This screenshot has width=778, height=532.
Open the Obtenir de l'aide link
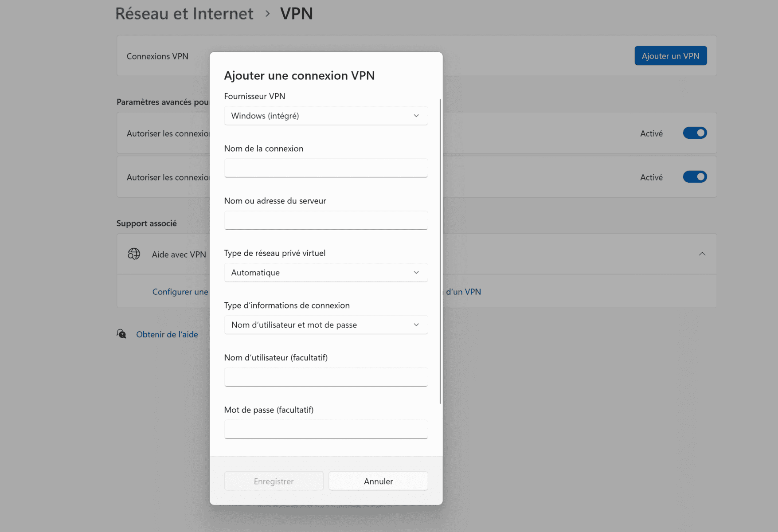tap(167, 334)
